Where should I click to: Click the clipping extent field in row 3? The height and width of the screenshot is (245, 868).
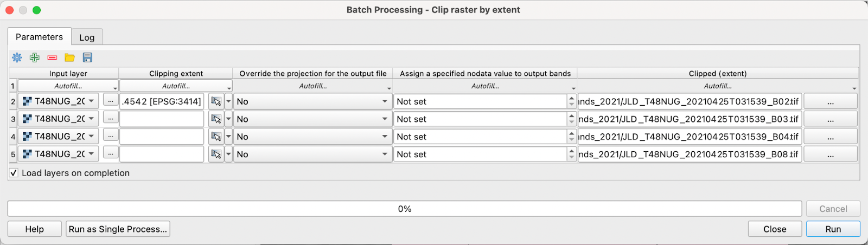point(162,119)
